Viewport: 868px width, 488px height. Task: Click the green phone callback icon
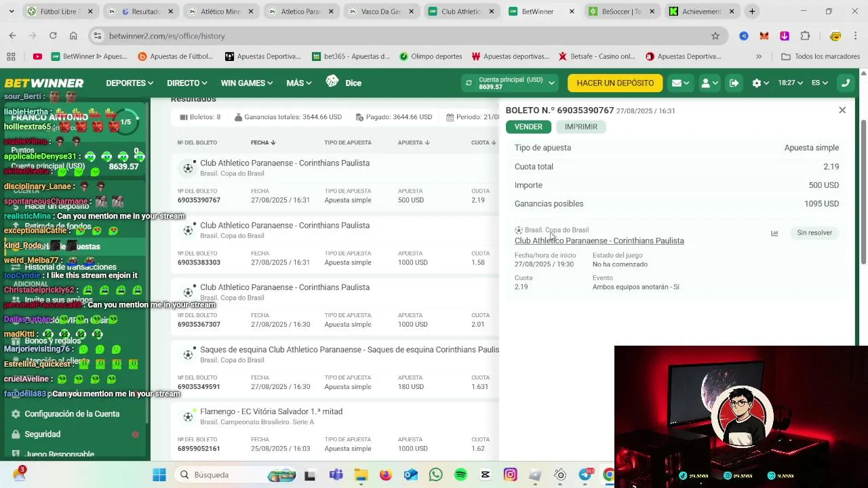(x=845, y=83)
